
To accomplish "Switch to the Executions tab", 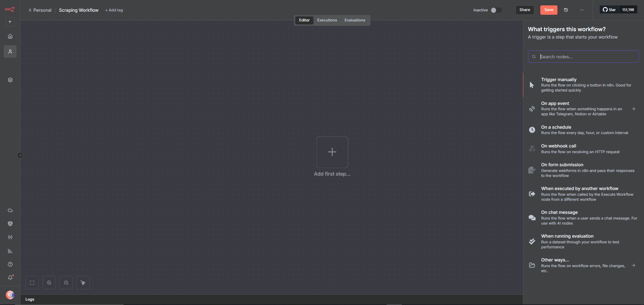I will pyautogui.click(x=327, y=20).
